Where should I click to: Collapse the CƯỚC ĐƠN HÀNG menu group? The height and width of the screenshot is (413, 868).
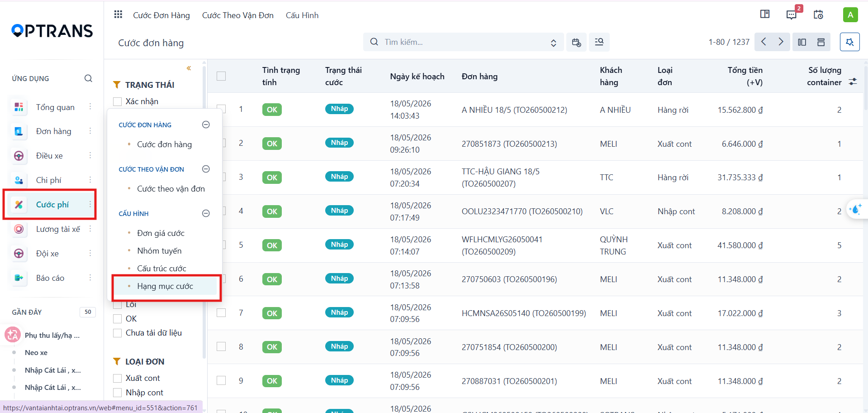pyautogui.click(x=206, y=125)
